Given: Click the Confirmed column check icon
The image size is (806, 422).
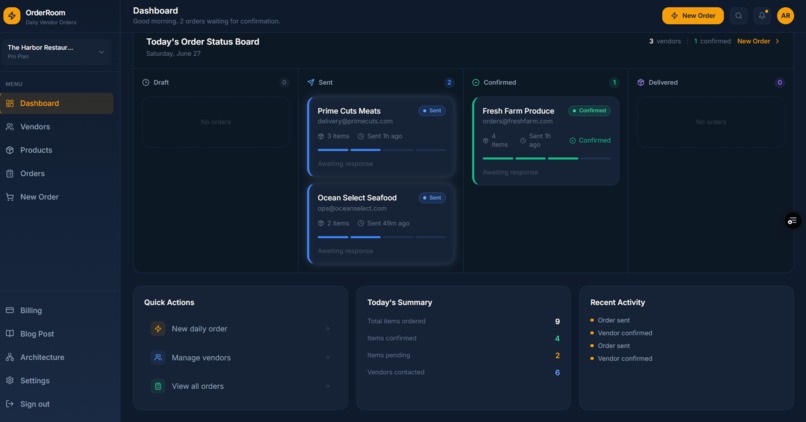Looking at the screenshot, I should click(475, 82).
